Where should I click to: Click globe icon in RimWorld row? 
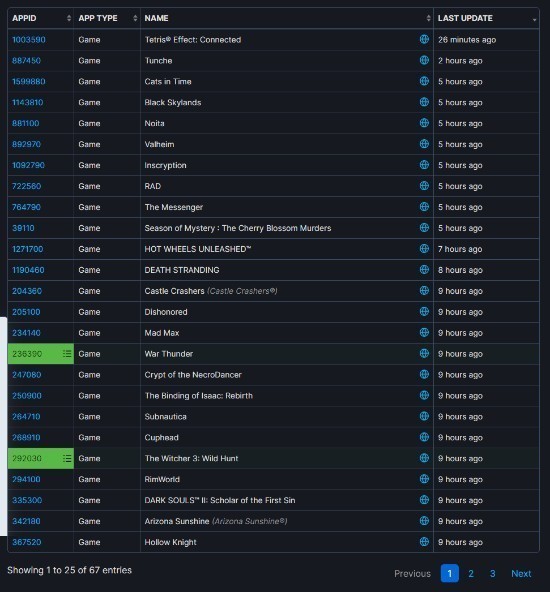[x=424, y=479]
